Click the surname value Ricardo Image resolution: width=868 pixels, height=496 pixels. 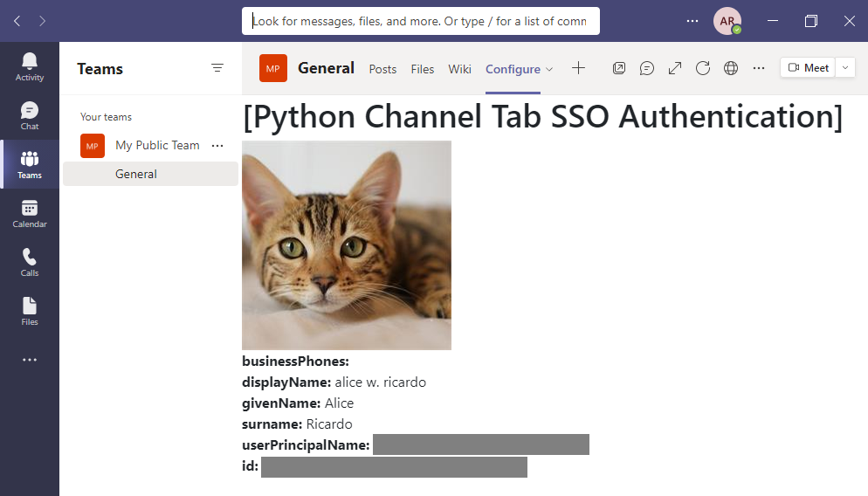(x=329, y=424)
